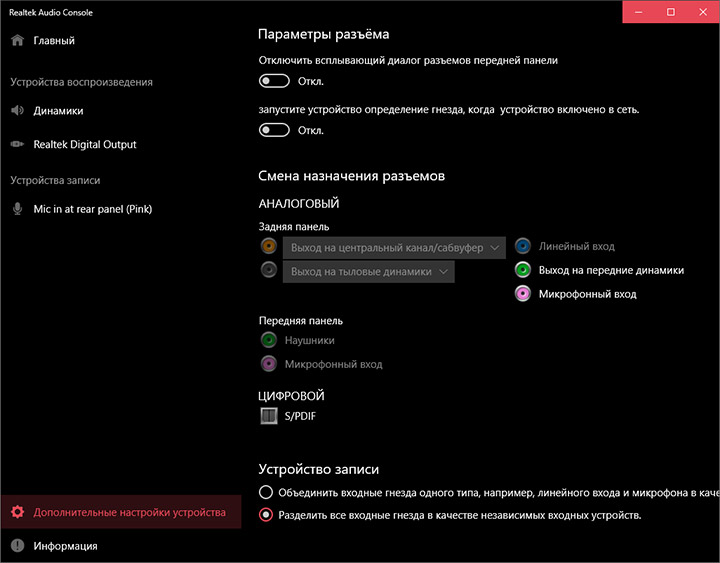Click the orange rear panel jack icon
720x563 pixels.
point(268,246)
